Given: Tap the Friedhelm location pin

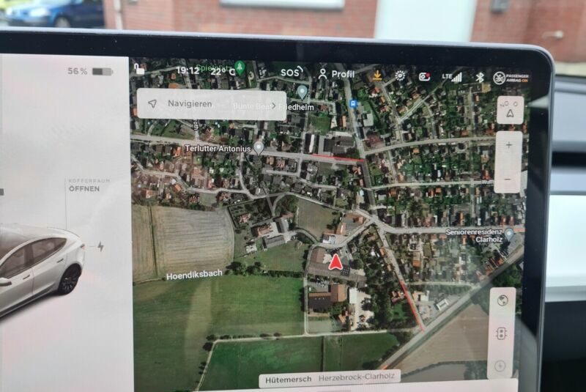Looking at the screenshot, I should [x=302, y=92].
